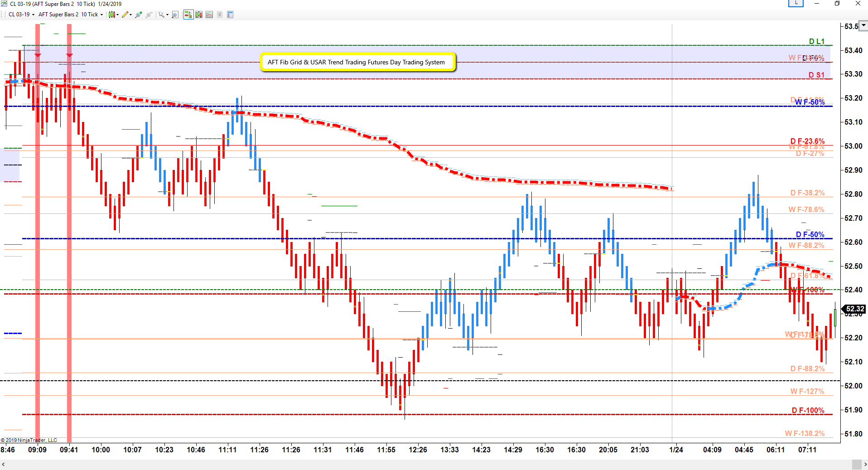868x470 pixels.
Task: Open the cursor type pointer dropdown
Action: [163, 15]
